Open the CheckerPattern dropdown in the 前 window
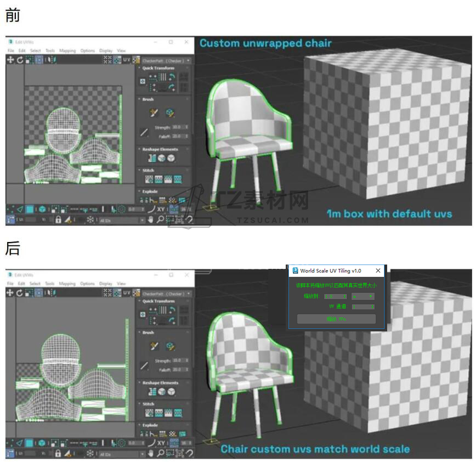 [167, 61]
